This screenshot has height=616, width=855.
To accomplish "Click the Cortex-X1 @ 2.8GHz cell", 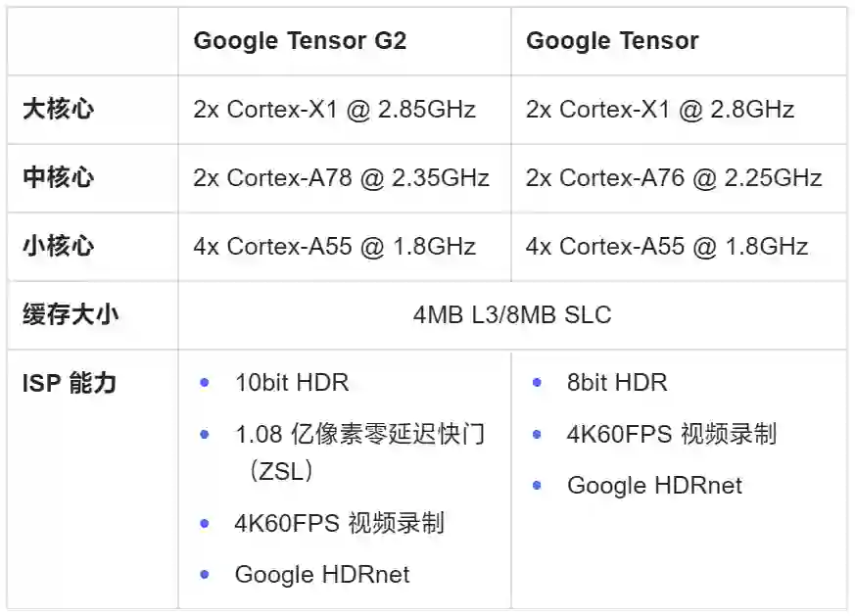I will click(x=660, y=110).
